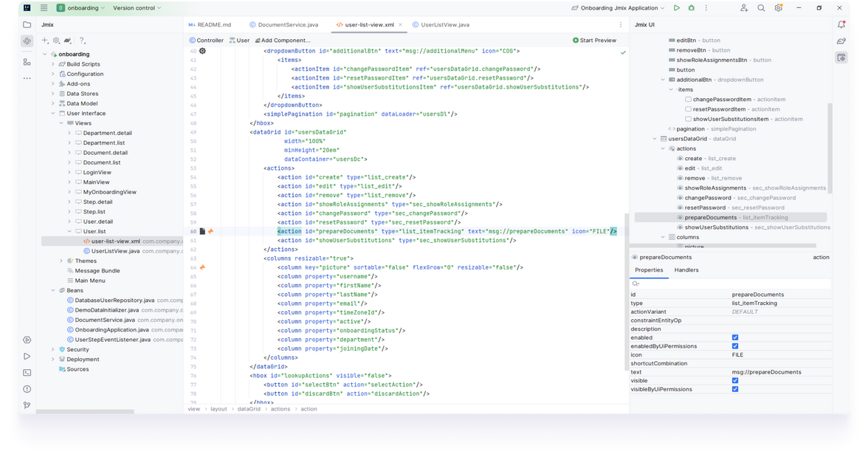Open the Project folder tool window
This screenshot has height=460, width=868.
click(x=27, y=25)
